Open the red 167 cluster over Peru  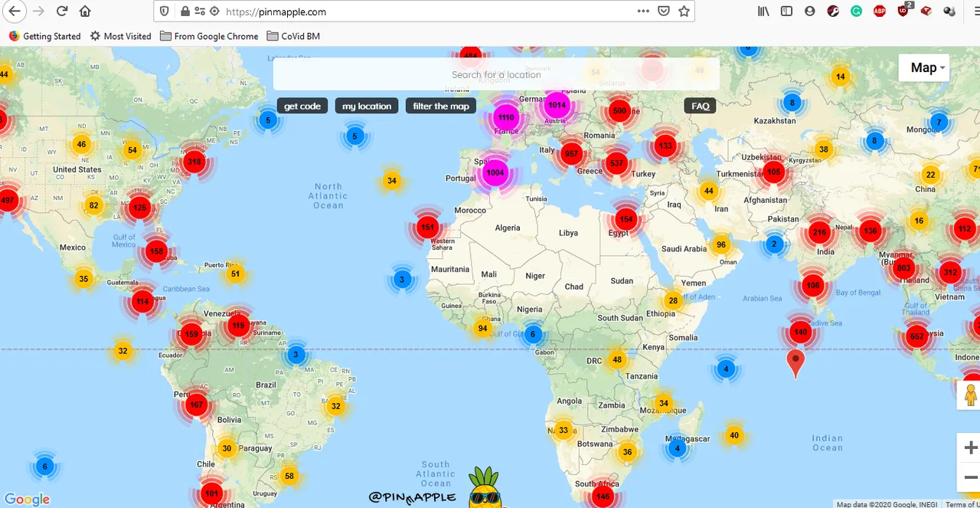click(x=196, y=405)
